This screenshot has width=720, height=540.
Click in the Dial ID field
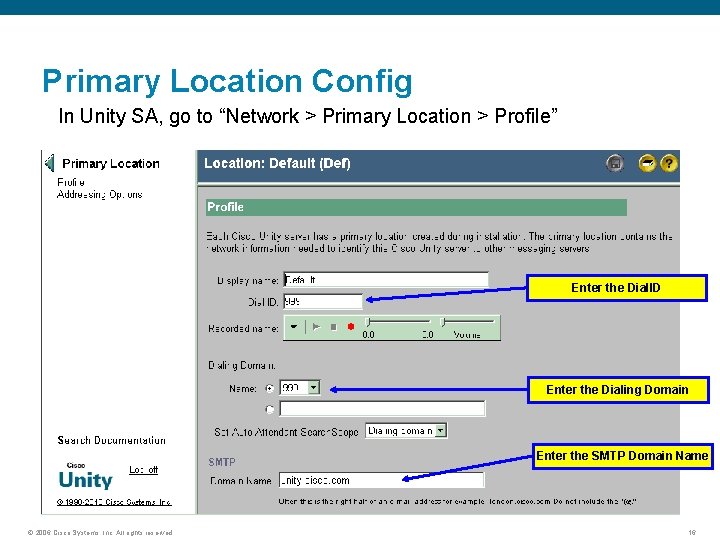pos(322,301)
